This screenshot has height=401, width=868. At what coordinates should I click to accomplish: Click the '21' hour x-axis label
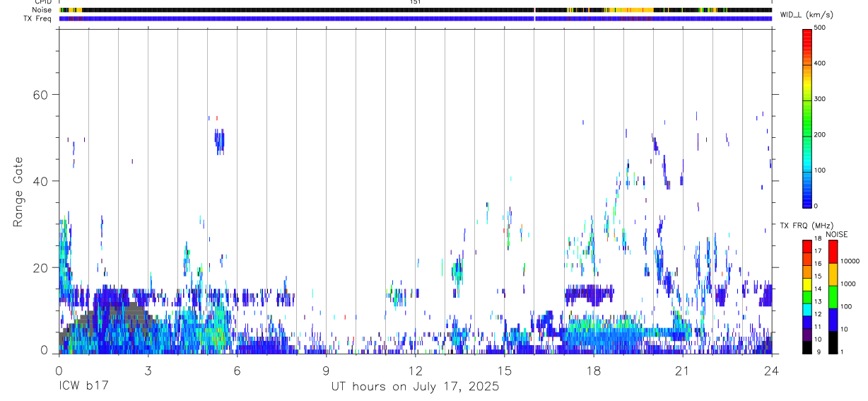pyautogui.click(x=682, y=371)
